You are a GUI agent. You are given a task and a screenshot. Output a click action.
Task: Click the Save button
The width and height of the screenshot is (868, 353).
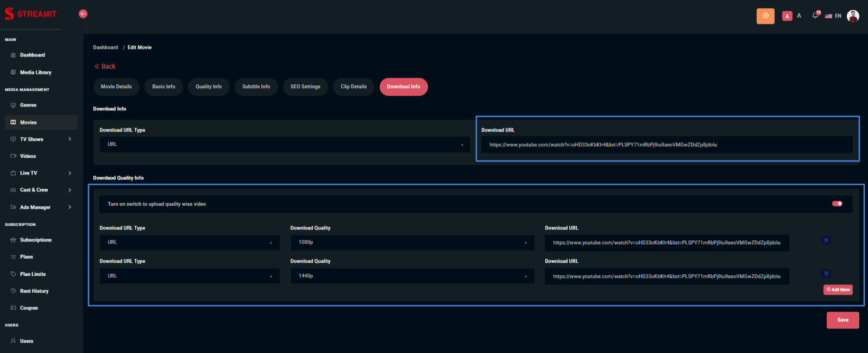tap(842, 320)
